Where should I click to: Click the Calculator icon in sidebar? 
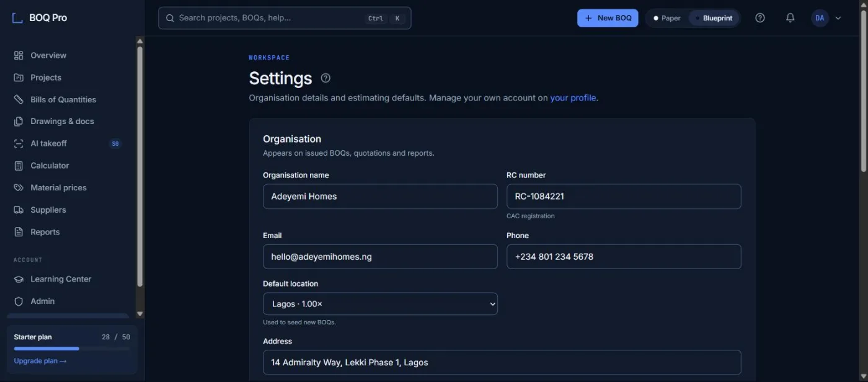coord(19,166)
